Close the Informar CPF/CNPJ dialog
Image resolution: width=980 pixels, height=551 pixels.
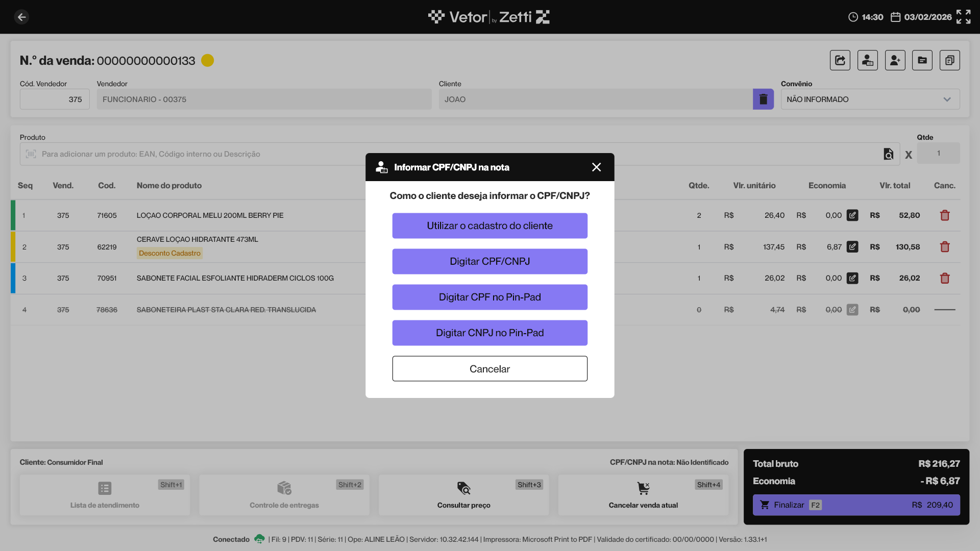point(596,167)
